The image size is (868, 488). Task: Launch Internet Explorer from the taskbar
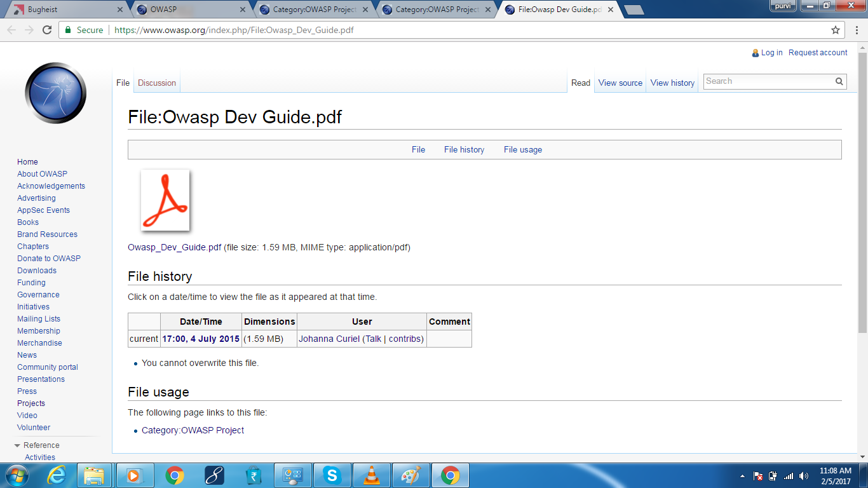click(x=57, y=475)
